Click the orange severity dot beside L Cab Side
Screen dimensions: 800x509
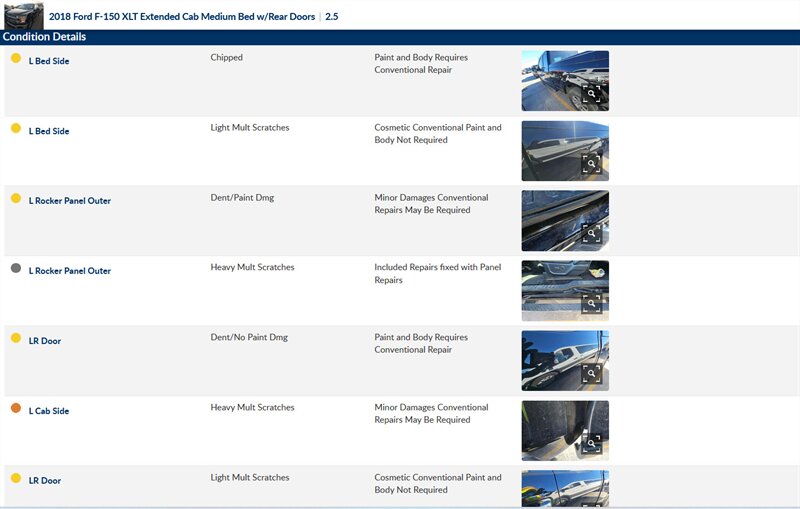(x=15, y=408)
